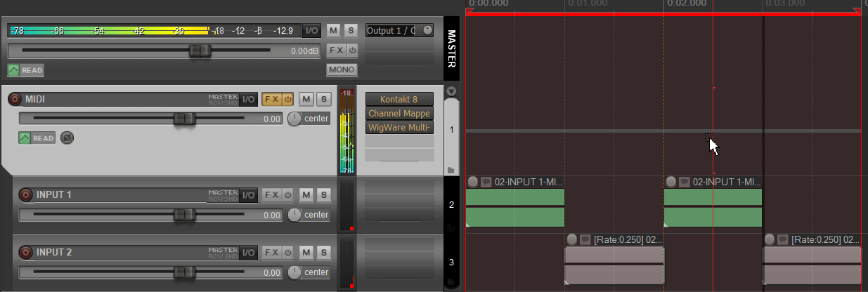Image resolution: width=868 pixels, height=292 pixels.
Task: Open master Output 1 routing dropdown
Action: click(400, 30)
